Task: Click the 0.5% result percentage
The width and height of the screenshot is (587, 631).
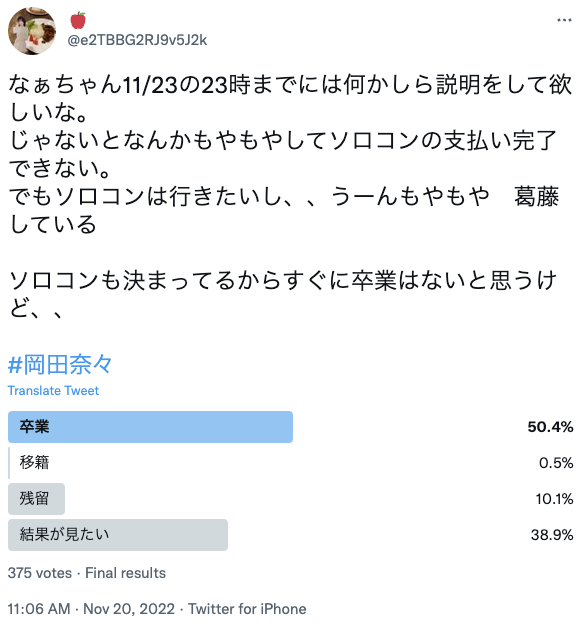Action: pyautogui.click(x=556, y=463)
